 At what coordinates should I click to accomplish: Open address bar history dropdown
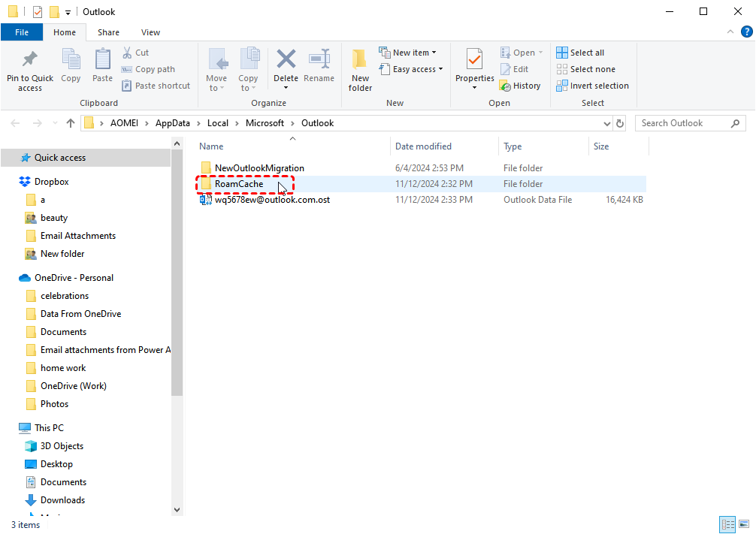606,123
